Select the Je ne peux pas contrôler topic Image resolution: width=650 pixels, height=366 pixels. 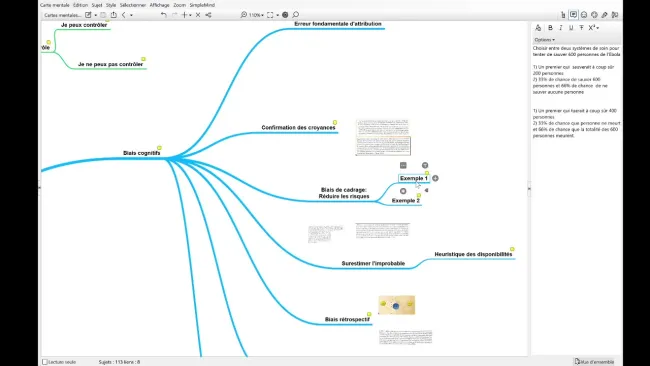[110, 64]
